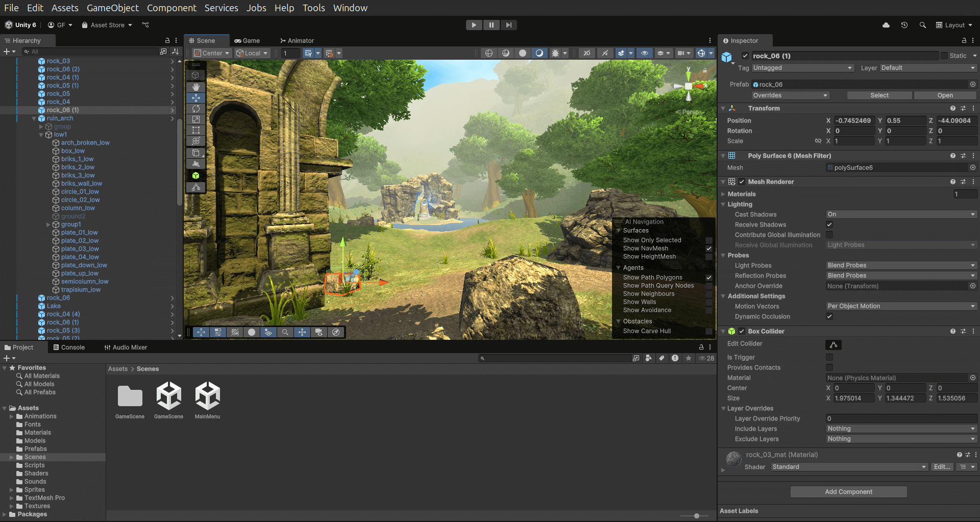This screenshot has height=522, width=980.
Task: Open the GameObject menu
Action: (x=113, y=8)
